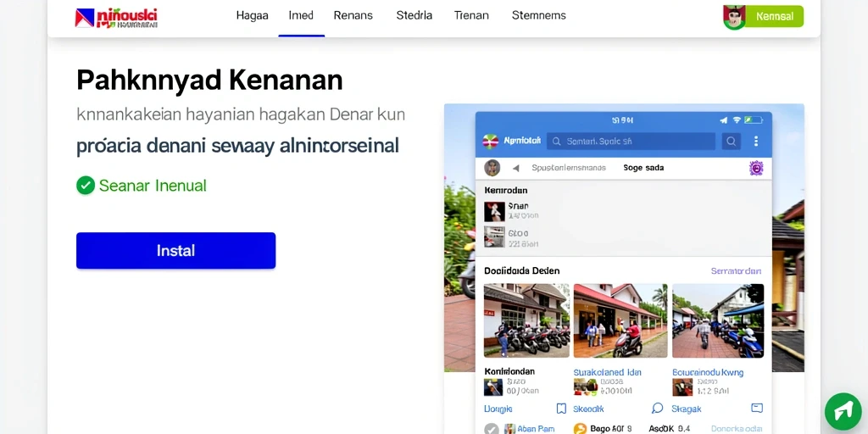The image size is (868, 434).
Task: Go to the Stedrla navigation item
Action: point(414,15)
